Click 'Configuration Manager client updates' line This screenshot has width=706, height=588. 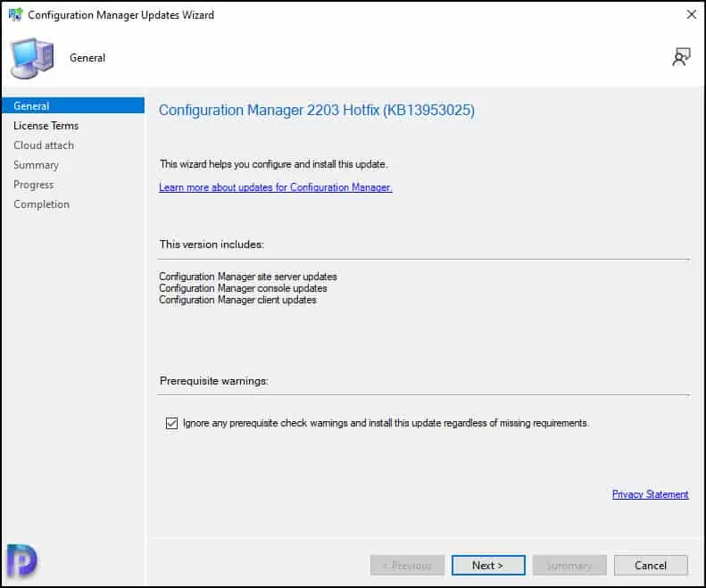(x=237, y=300)
